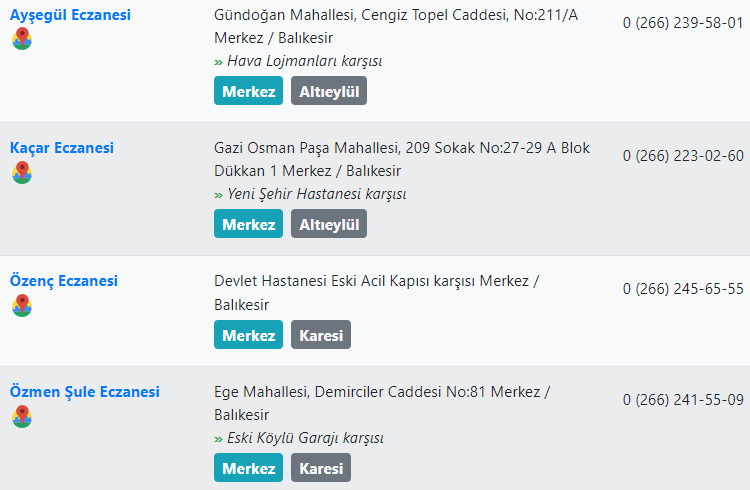Open map pin for Ayşegül Eczanesi

click(x=22, y=39)
